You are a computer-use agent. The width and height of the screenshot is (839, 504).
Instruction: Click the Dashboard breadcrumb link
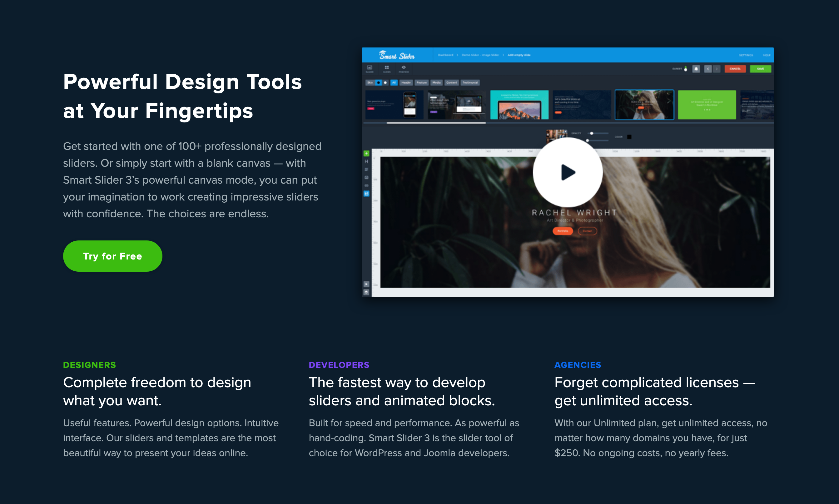pyautogui.click(x=445, y=55)
